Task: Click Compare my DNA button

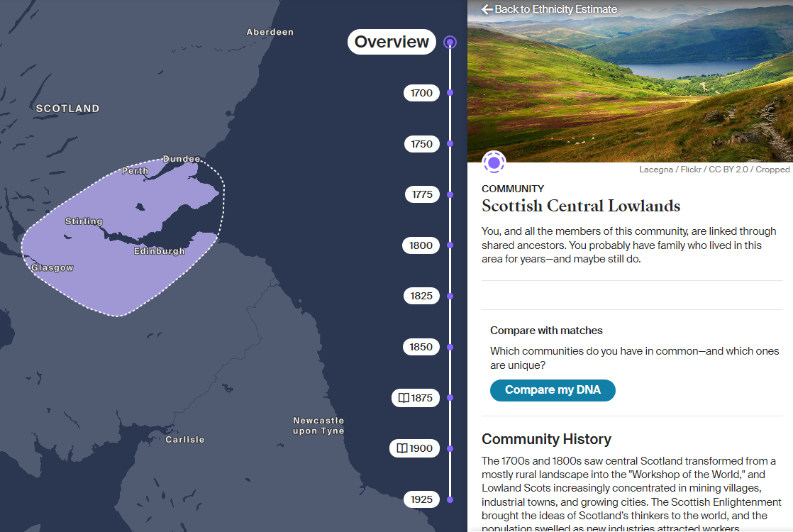Action: click(553, 390)
